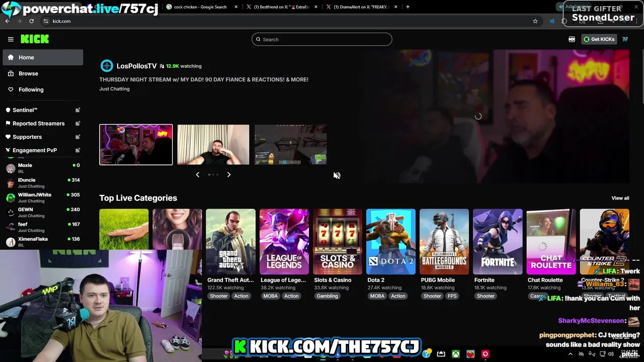Click the Get KICKs button

point(599,39)
